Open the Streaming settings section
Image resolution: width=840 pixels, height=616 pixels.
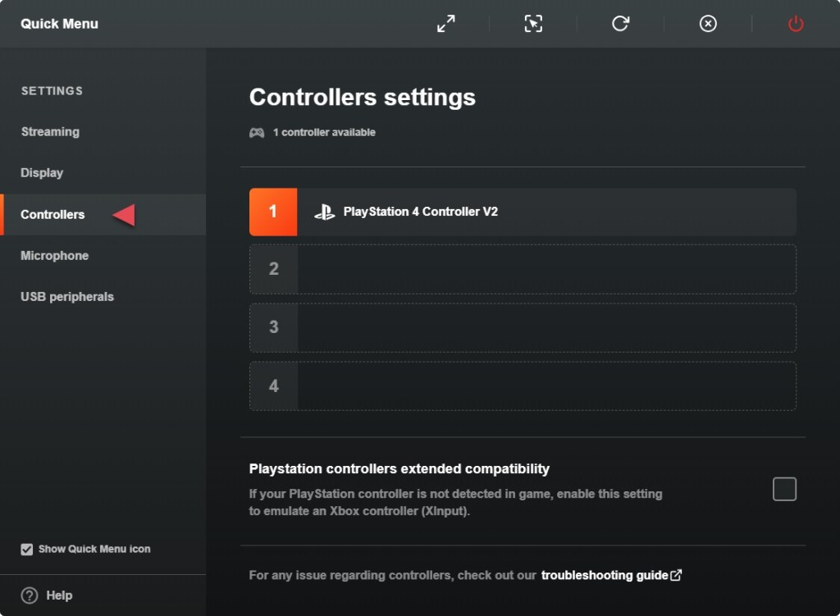click(x=50, y=132)
